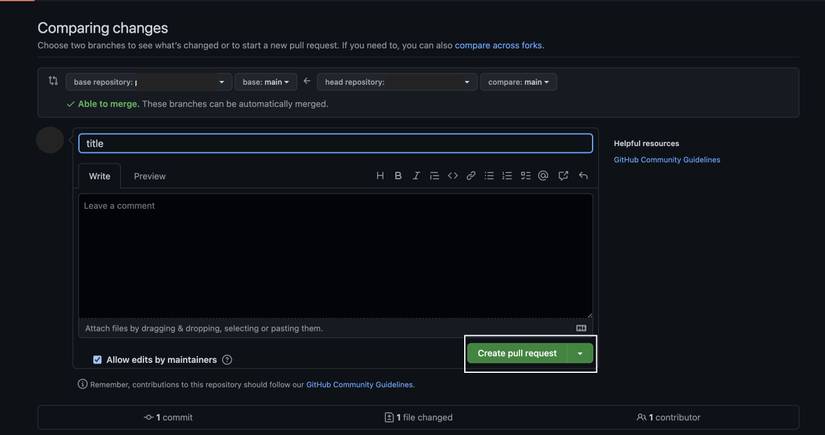
Task: Click the Comparing changes heading
Action: (103, 28)
